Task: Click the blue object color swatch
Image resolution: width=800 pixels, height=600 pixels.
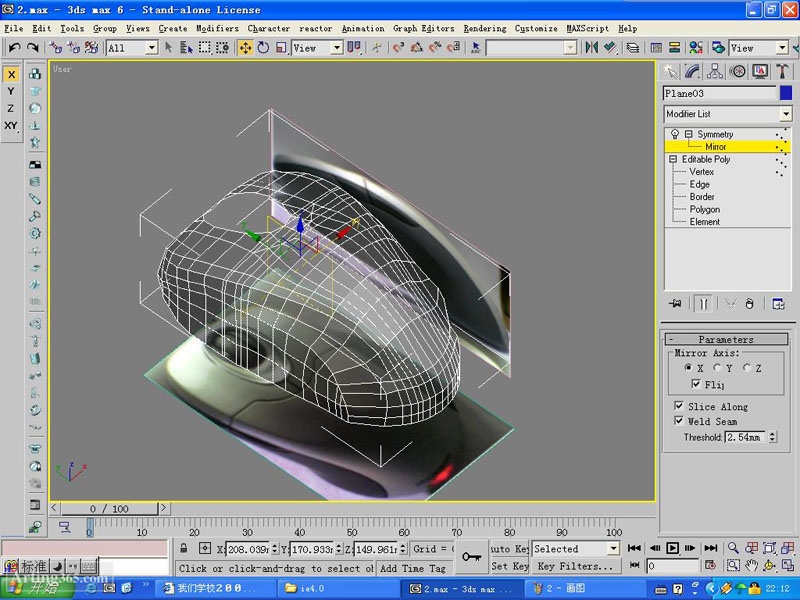Action: (x=785, y=93)
